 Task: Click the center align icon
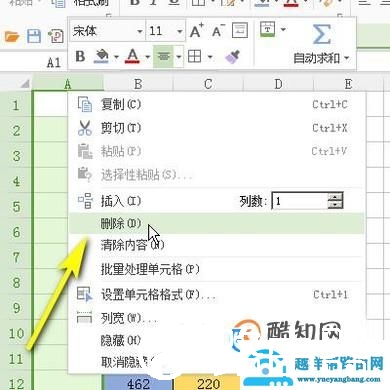point(163,57)
